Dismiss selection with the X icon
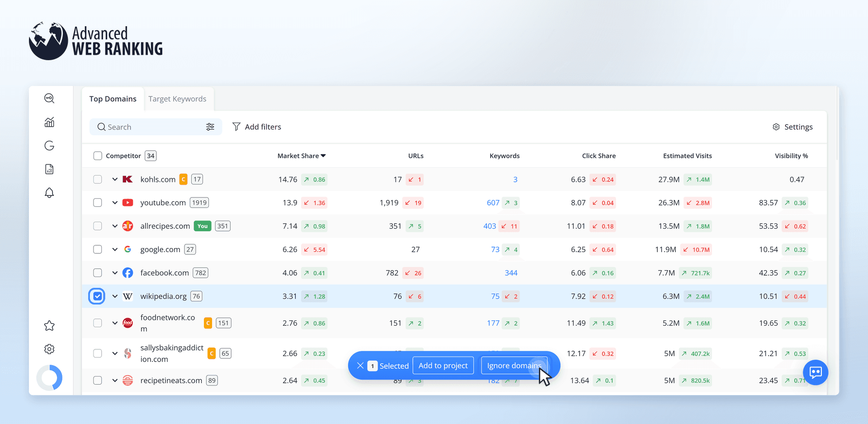The width and height of the screenshot is (868, 424). coord(360,366)
